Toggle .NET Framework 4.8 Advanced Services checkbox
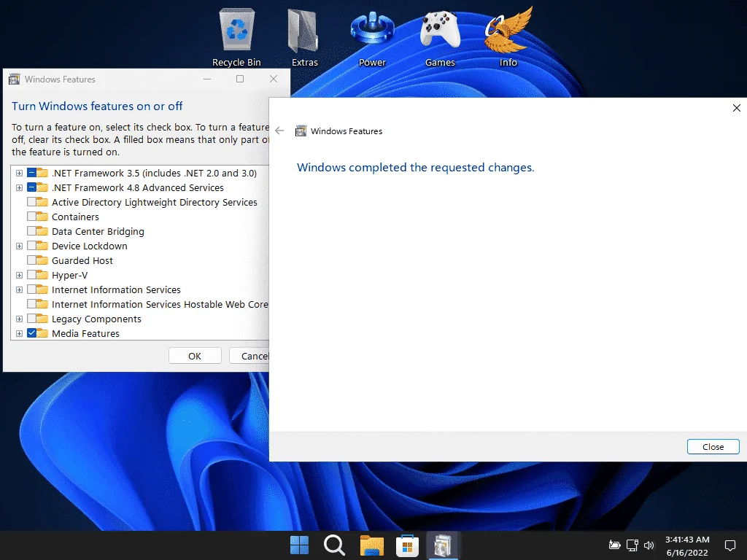The width and height of the screenshot is (747, 560). click(32, 187)
